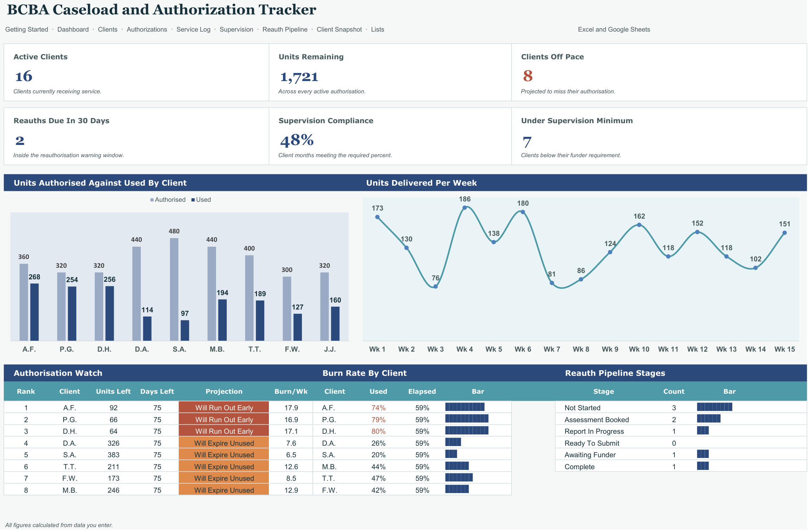811x532 pixels.
Task: Click the Under Supervision Minimum value 7
Action: coord(527,142)
